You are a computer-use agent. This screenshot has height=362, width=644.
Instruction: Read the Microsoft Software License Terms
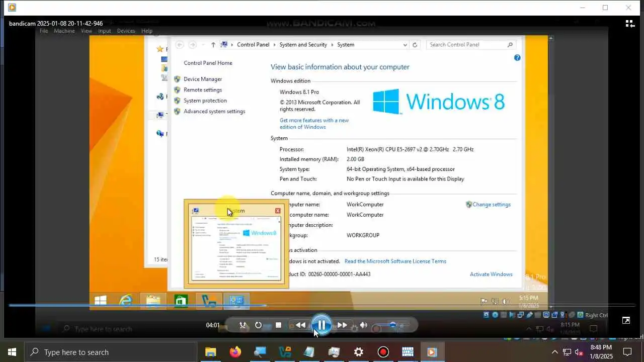tap(395, 261)
